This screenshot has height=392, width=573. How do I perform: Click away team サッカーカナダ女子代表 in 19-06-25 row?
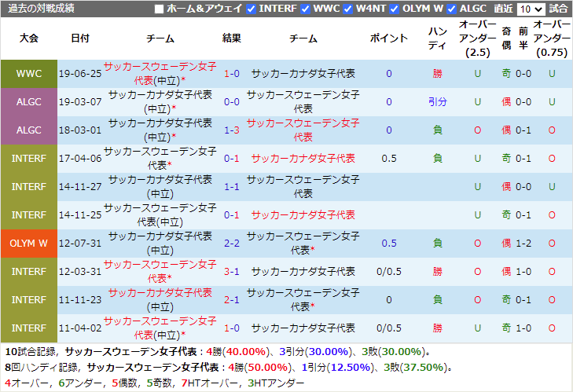[x=303, y=74]
